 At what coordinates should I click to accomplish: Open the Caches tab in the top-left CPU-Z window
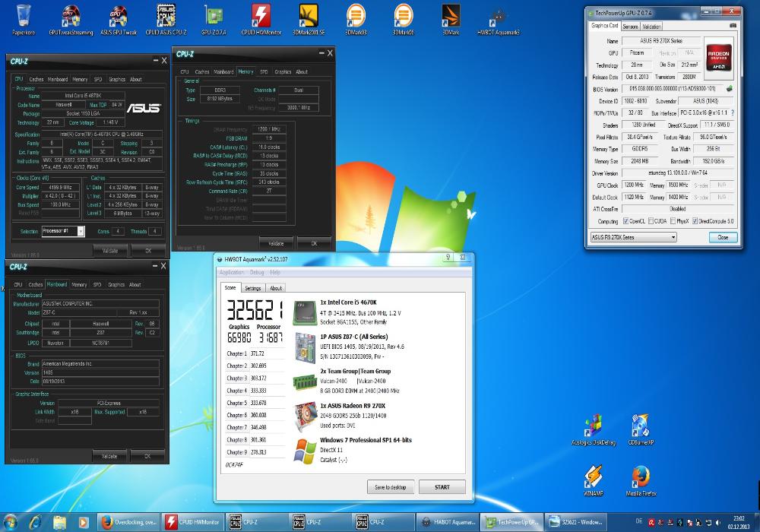[36, 79]
